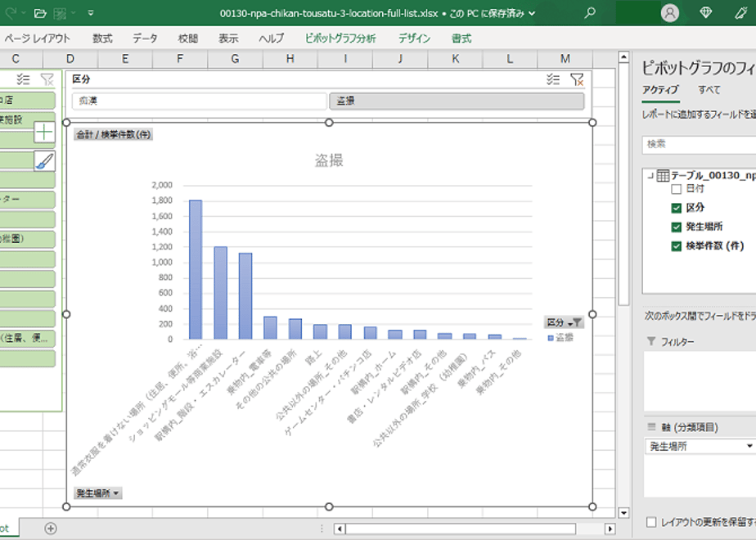Click chart styles brush button
The width and height of the screenshot is (756, 540).
coord(44,161)
